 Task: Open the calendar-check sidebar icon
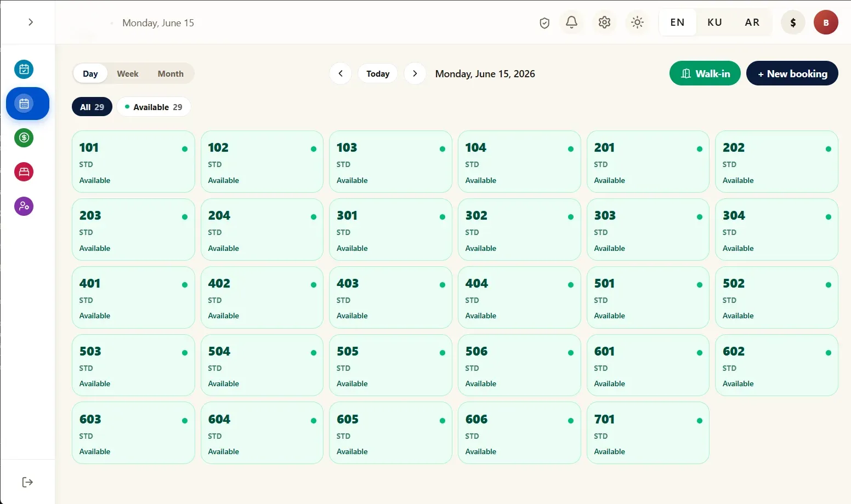click(x=24, y=69)
